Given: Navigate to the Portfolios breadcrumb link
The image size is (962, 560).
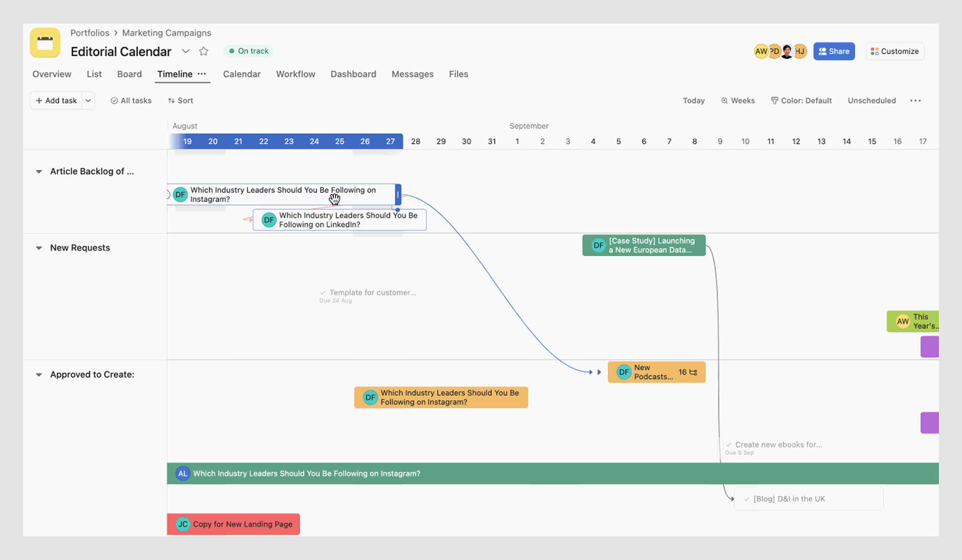Looking at the screenshot, I should (x=90, y=33).
